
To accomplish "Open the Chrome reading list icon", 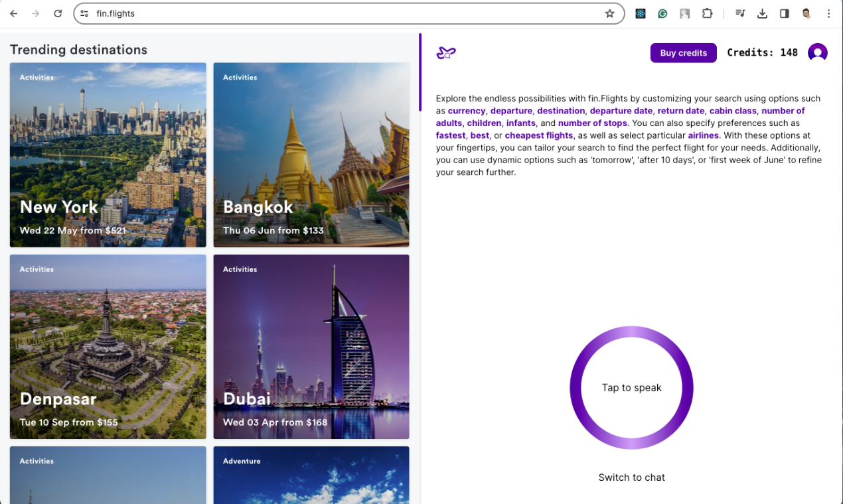I will tap(739, 13).
